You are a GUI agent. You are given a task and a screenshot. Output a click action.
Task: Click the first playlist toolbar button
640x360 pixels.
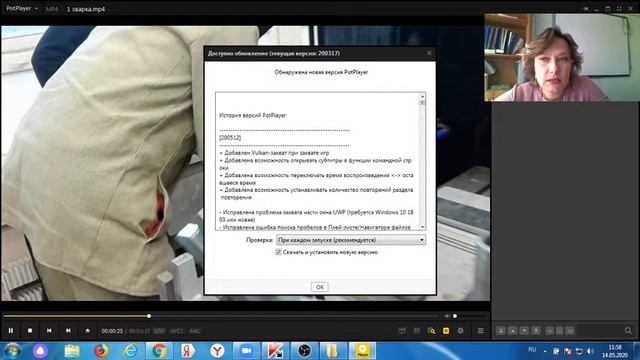point(501,331)
